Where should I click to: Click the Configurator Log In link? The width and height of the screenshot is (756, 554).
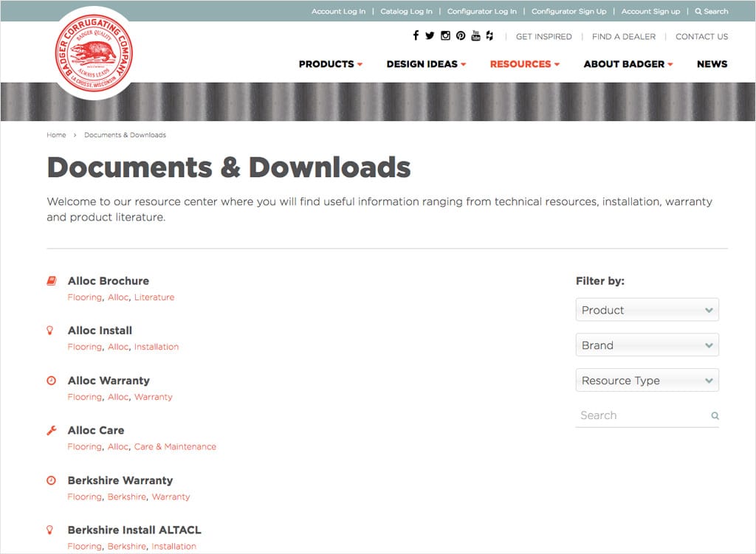481,11
